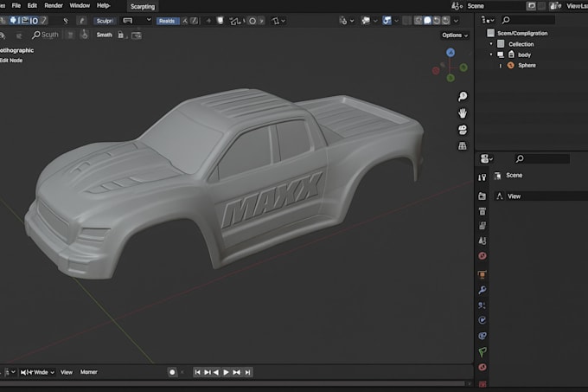The width and height of the screenshot is (588, 392).
Task: Open the Tool properties tab icon
Action: pos(483,177)
